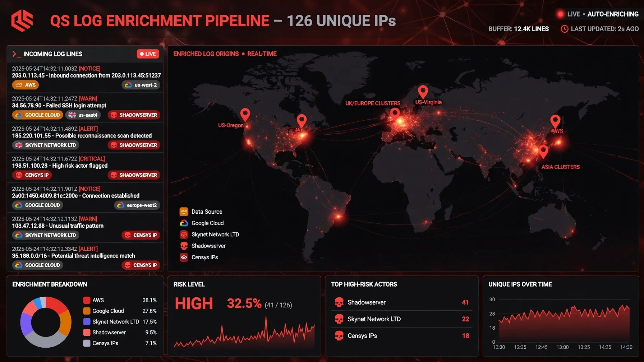Click the map pin over the US east coast
The image size is (644, 362).
302,121
